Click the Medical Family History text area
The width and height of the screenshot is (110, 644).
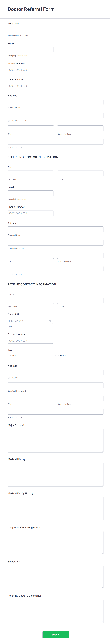(x=55, y=509)
